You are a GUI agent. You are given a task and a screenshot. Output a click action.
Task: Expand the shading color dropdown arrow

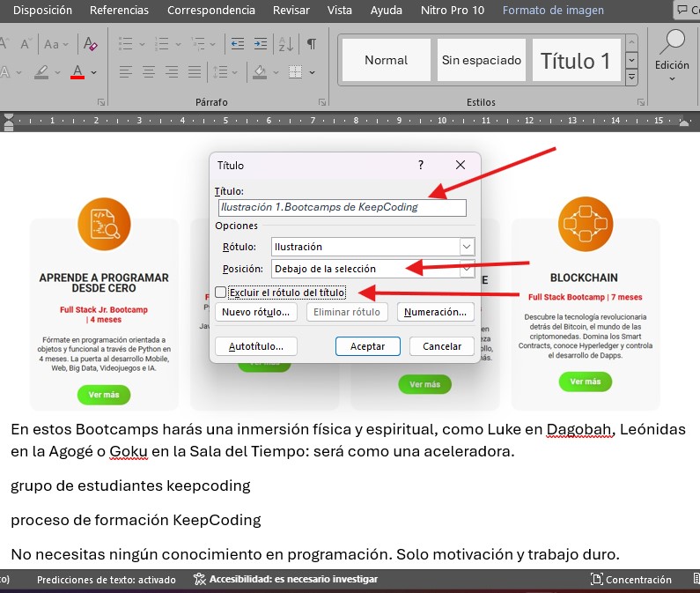276,72
